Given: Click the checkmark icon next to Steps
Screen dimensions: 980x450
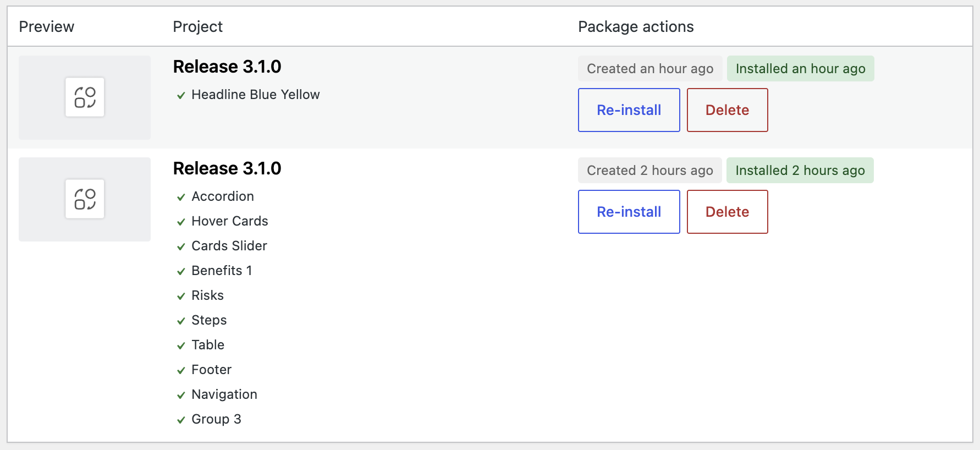Looking at the screenshot, I should coord(181,321).
